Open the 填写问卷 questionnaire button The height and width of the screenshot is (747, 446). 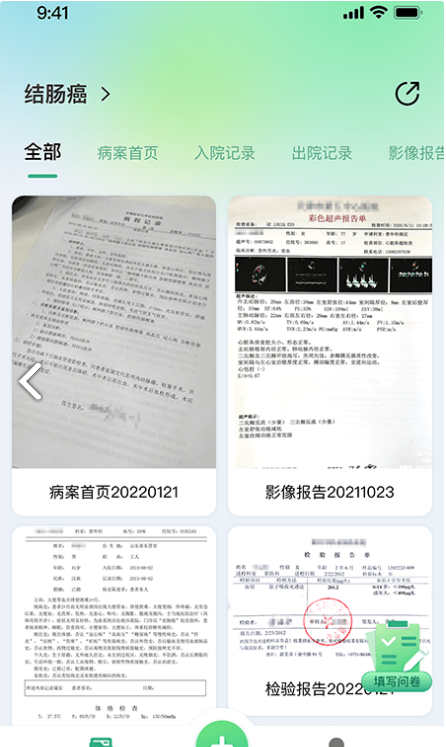point(397,682)
